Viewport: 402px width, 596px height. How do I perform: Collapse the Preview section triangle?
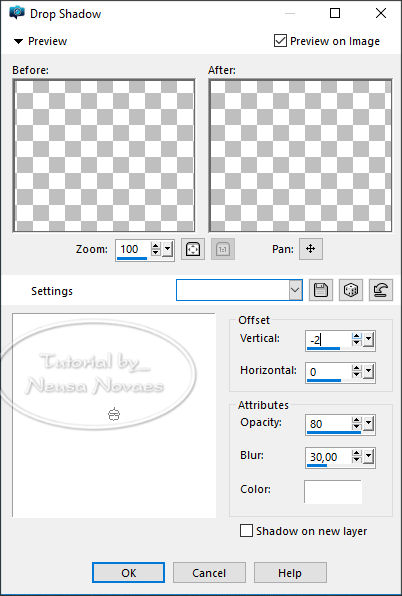point(18,41)
